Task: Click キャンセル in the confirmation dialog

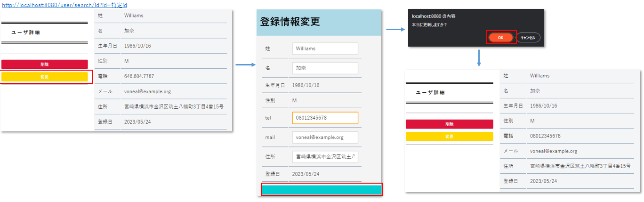Action: (528, 37)
